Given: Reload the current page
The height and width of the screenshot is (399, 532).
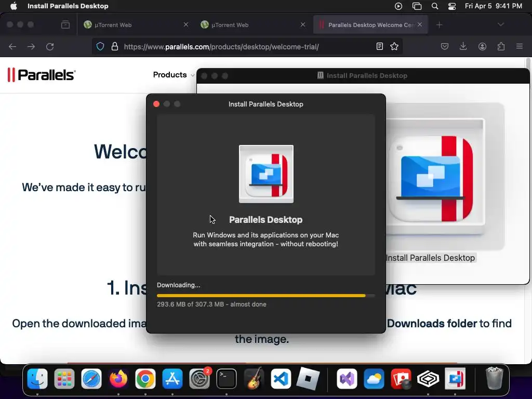Looking at the screenshot, I should pos(50,46).
